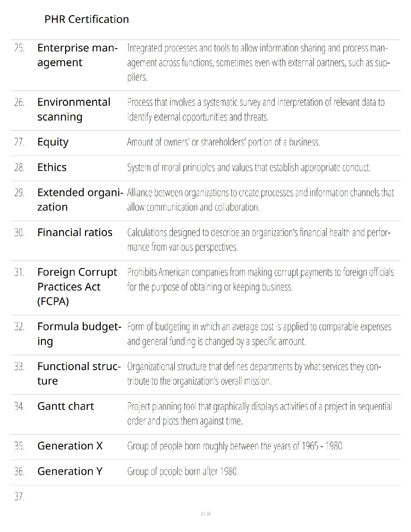Image resolution: width=411 pixels, height=532 pixels.
Task: Click 'Foreign Corrupt Practices Act (FCPA)' term
Action: (77, 286)
